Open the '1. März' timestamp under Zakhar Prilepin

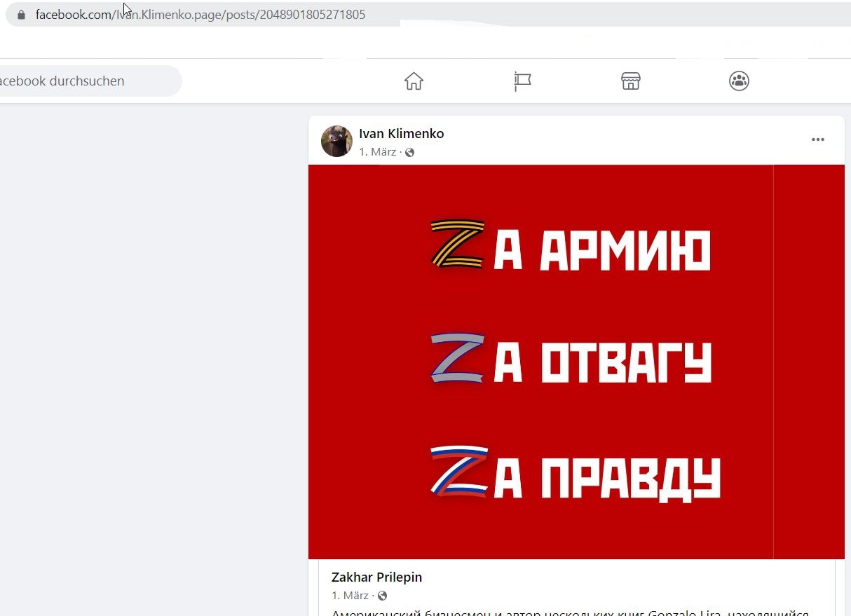350,596
